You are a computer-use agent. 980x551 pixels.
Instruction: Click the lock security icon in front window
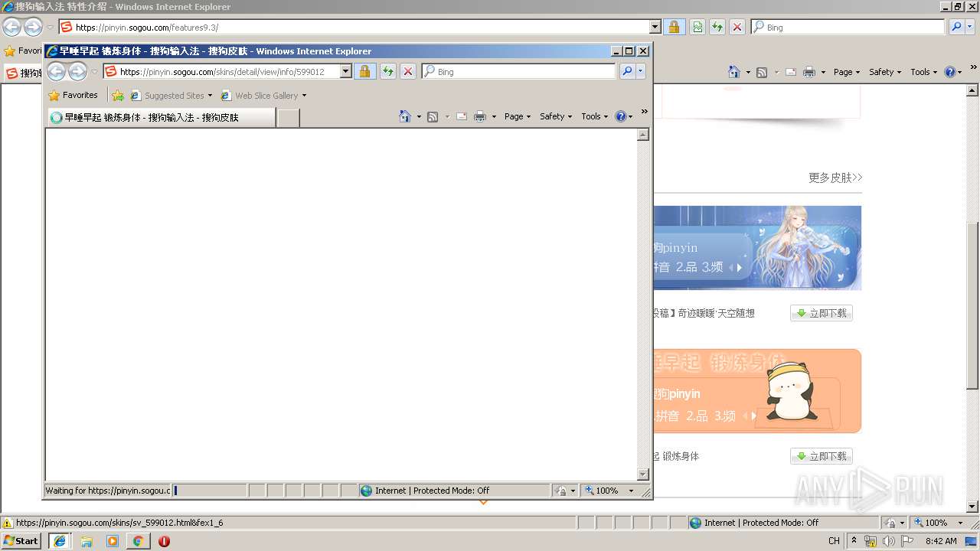coord(365,71)
